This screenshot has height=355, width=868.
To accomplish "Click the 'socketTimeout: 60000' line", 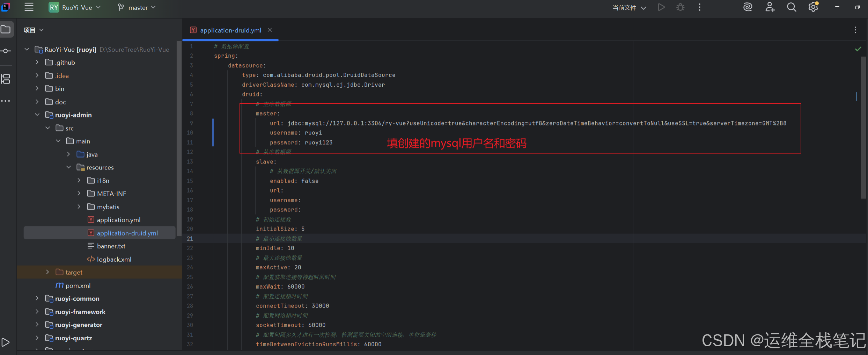I will pyautogui.click(x=290, y=325).
